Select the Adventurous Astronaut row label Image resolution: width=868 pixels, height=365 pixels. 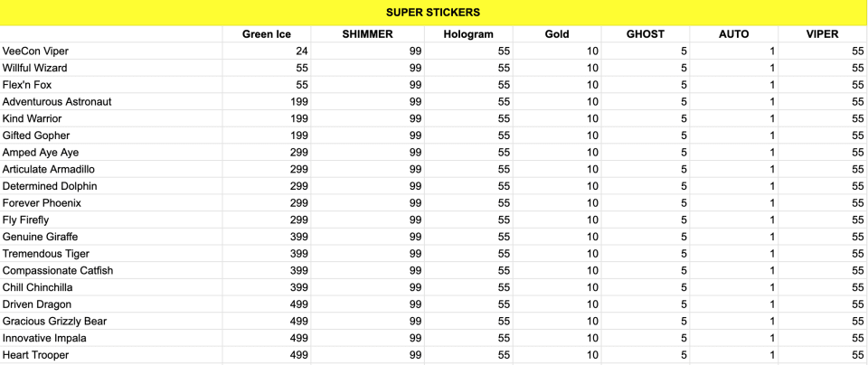[x=57, y=102]
